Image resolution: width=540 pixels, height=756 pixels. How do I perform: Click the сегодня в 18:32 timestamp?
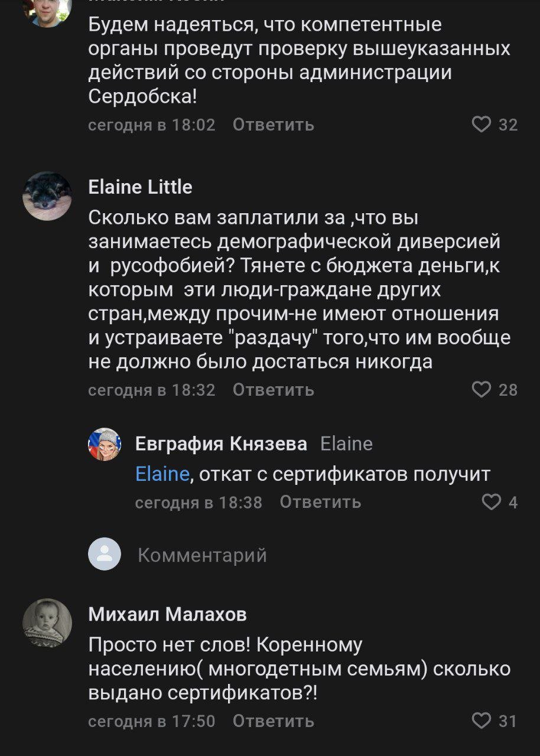click(151, 390)
